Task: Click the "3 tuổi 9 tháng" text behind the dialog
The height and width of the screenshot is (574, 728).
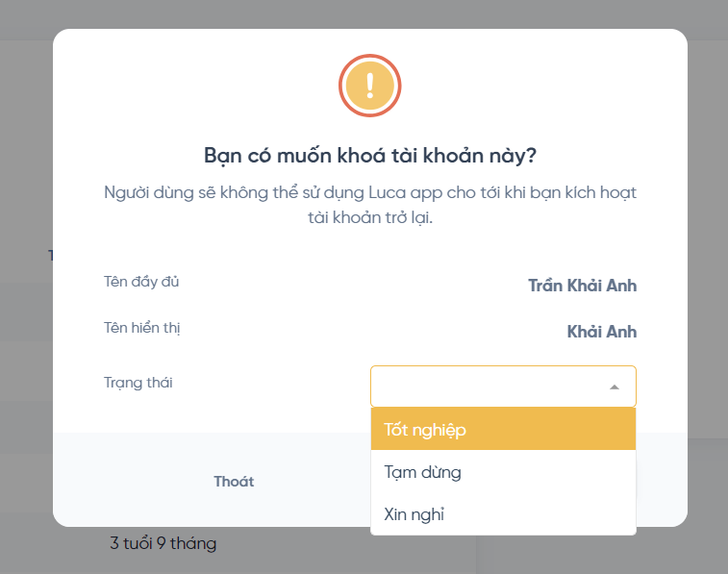Action: [163, 544]
